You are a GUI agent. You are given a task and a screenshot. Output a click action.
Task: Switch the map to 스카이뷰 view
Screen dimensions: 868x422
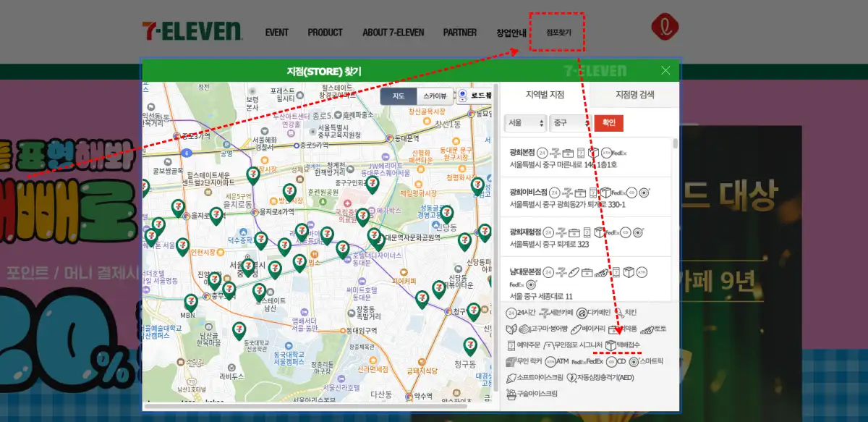pyautogui.click(x=435, y=96)
